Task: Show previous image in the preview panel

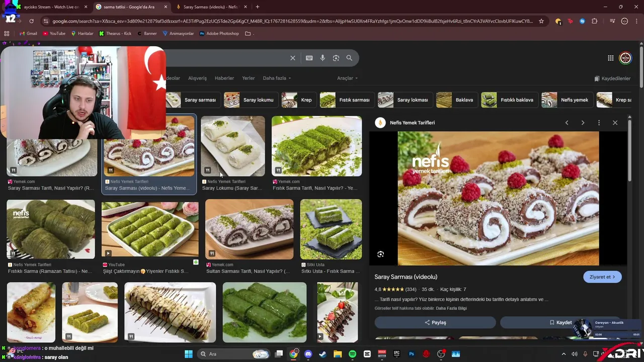Action: (x=567, y=123)
